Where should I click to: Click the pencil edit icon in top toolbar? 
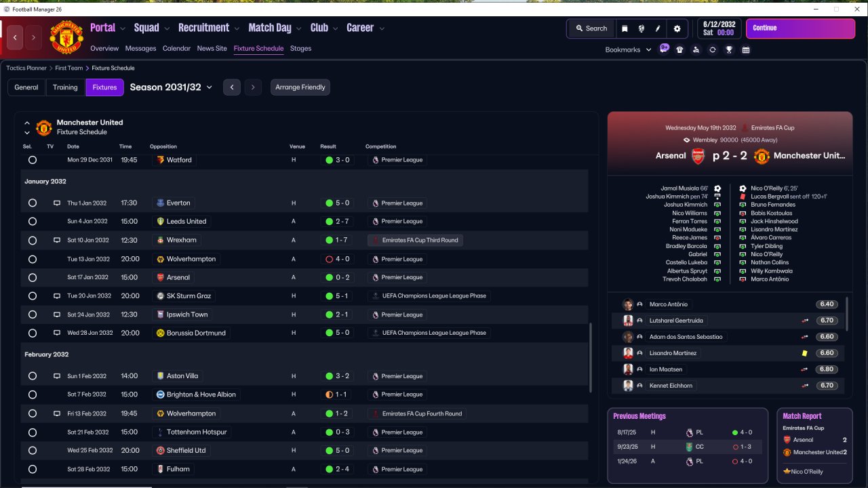pos(658,28)
